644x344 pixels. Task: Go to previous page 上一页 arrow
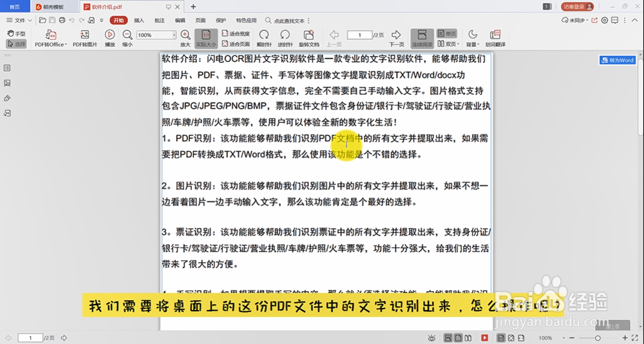coord(334,39)
